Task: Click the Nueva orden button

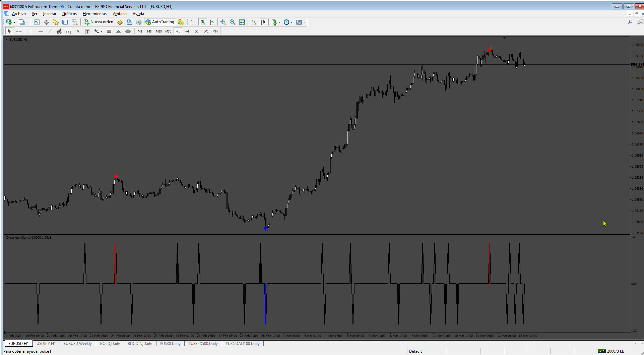Action: pyautogui.click(x=99, y=22)
